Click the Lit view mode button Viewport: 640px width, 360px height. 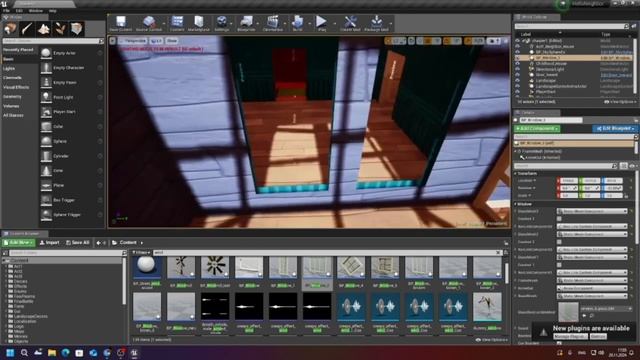(156, 41)
